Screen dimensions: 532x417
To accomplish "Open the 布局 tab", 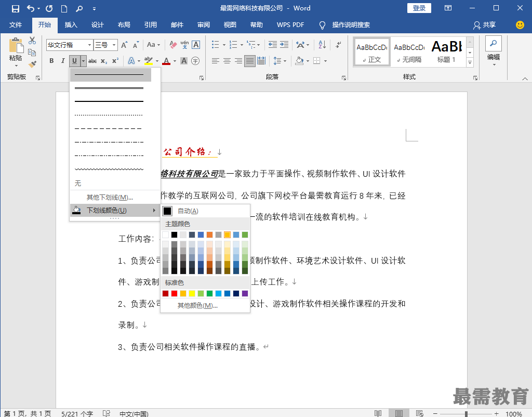I will click(124, 25).
